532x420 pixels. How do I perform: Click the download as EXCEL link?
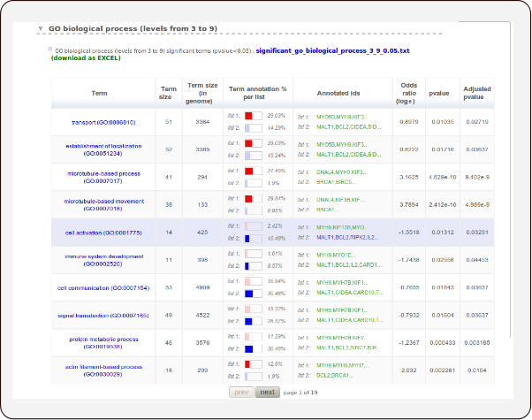click(86, 59)
